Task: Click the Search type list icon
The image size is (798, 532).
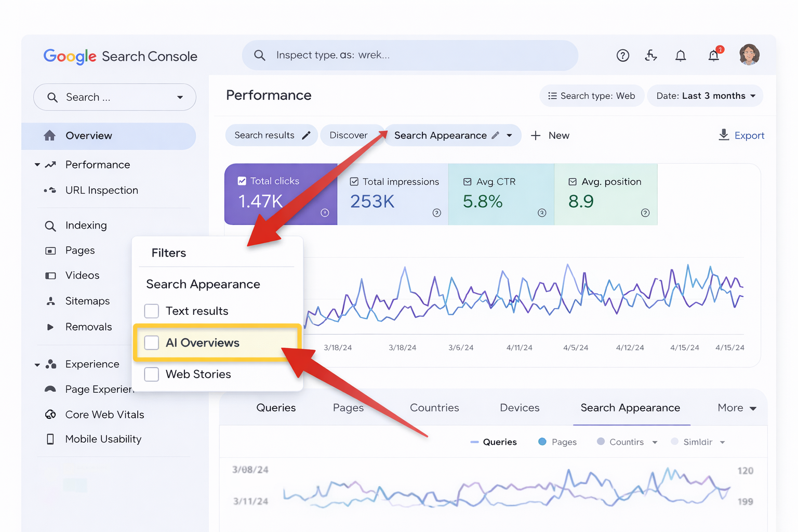Action: 552,96
